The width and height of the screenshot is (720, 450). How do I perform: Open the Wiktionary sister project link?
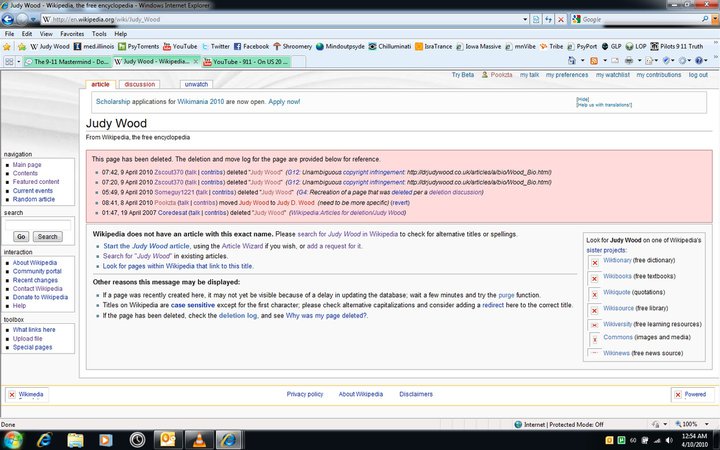617,260
